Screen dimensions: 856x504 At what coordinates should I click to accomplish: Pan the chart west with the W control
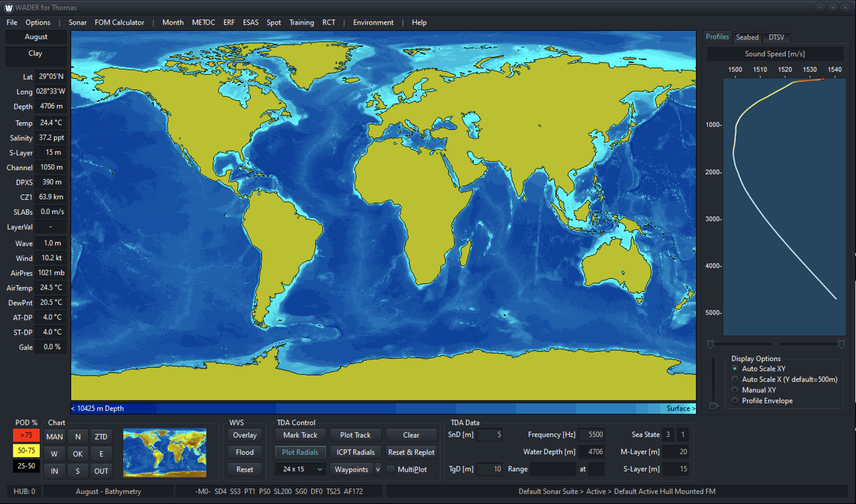pos(54,454)
